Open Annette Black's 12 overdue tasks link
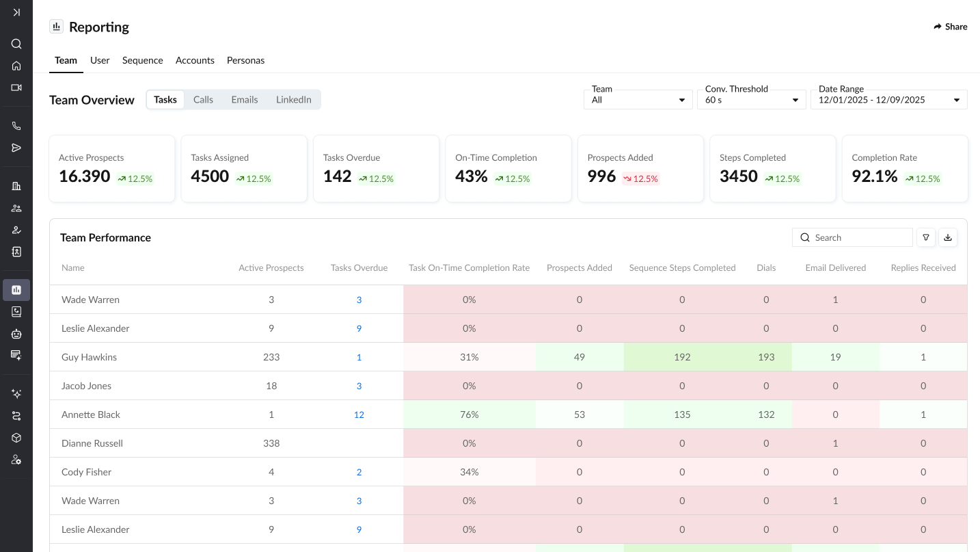Viewport: 980px width, 552px height. click(x=359, y=415)
